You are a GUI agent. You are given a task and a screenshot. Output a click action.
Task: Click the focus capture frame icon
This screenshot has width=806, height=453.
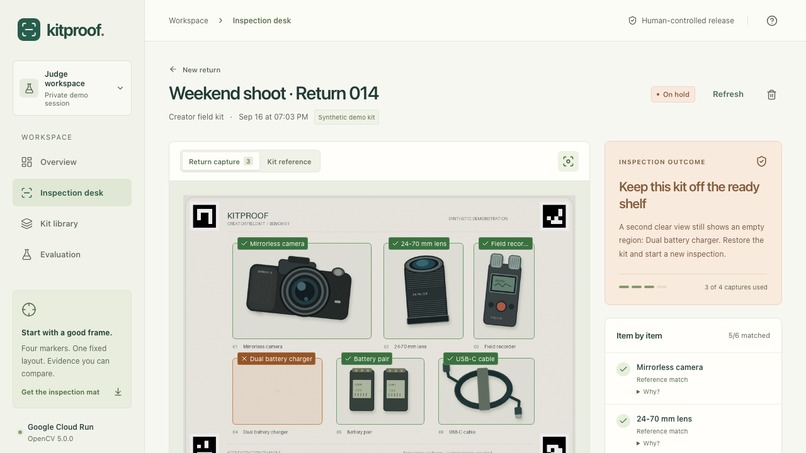click(568, 161)
